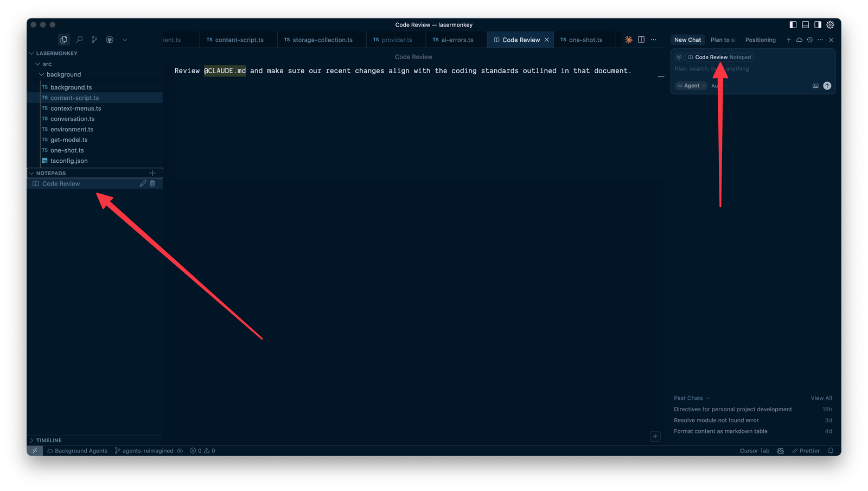
Task: Open chat history via the clock icon
Action: click(x=810, y=39)
